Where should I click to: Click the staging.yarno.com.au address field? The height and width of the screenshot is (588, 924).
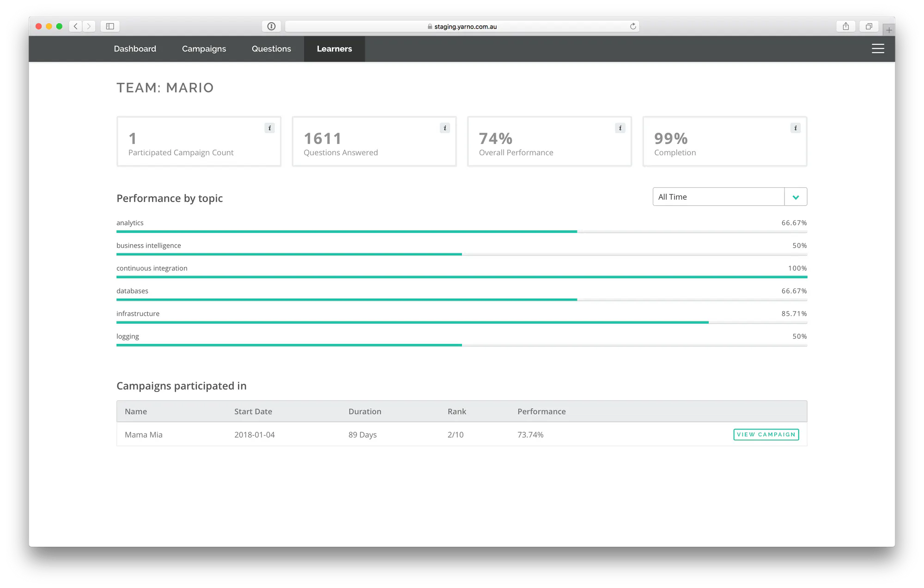click(x=462, y=26)
